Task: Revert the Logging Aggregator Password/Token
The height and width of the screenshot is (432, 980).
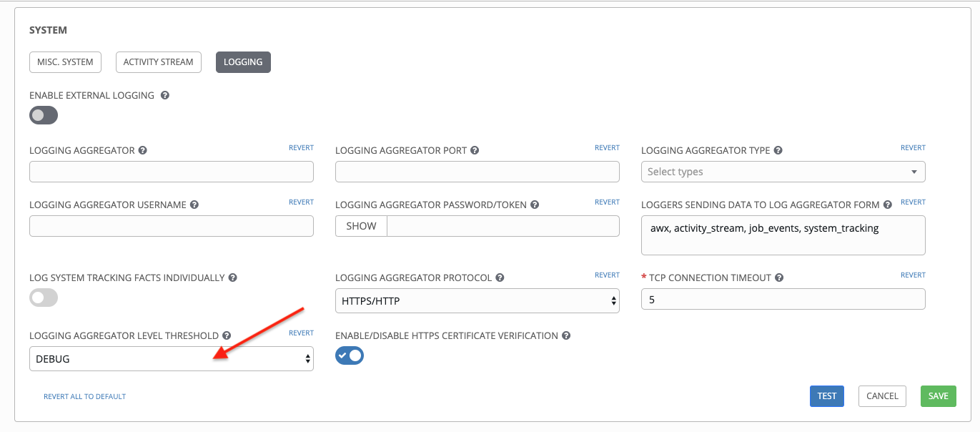Action: tap(607, 202)
